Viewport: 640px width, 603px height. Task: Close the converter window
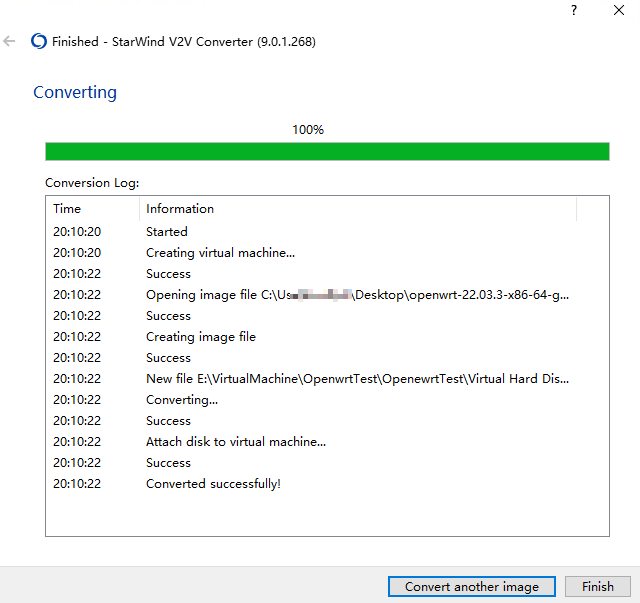pyautogui.click(x=619, y=10)
